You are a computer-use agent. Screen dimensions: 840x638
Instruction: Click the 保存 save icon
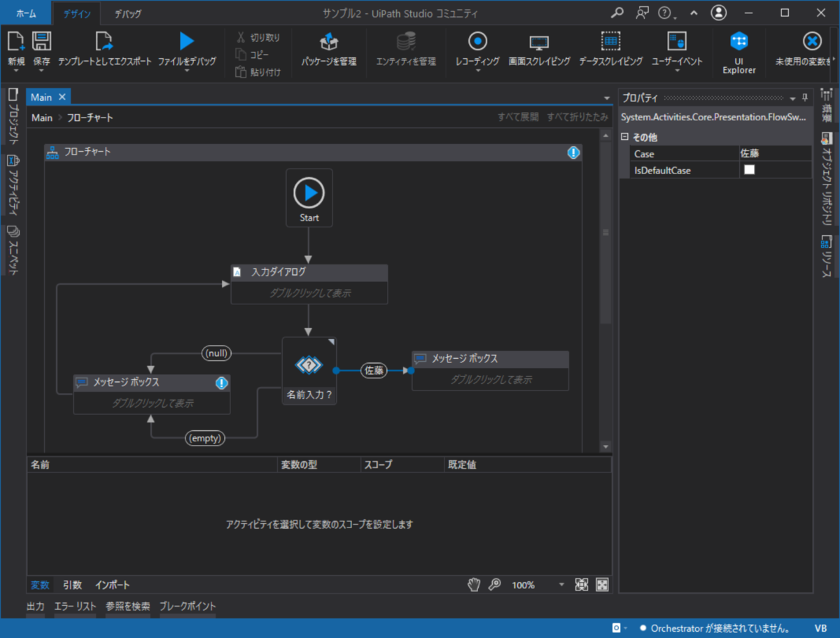(x=42, y=41)
